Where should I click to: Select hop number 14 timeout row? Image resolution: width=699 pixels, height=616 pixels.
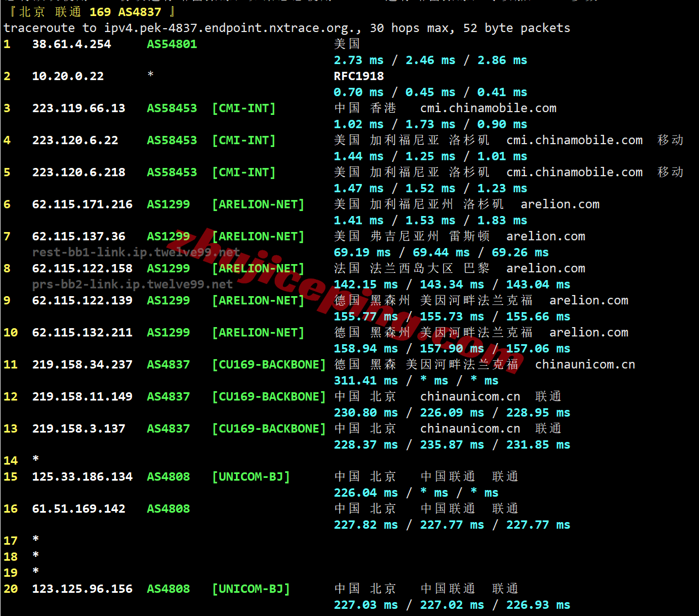[21, 461]
